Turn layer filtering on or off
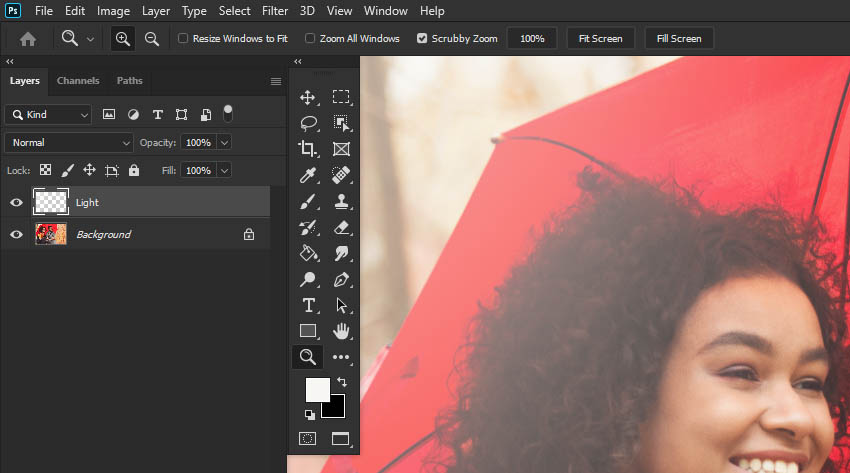The width and height of the screenshot is (850, 473). click(x=228, y=113)
